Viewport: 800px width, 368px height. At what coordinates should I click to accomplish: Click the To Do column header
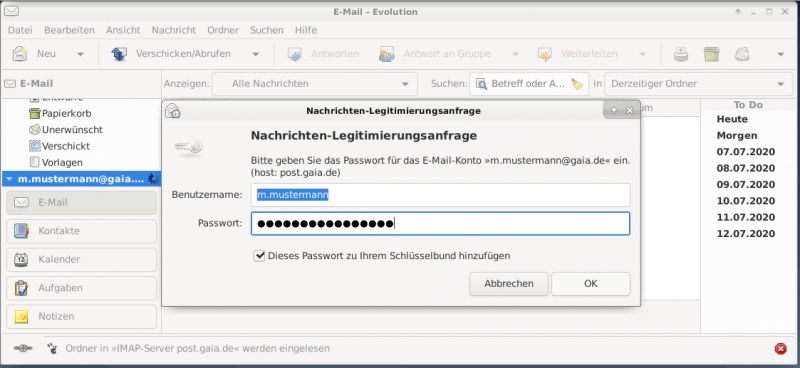coord(748,105)
